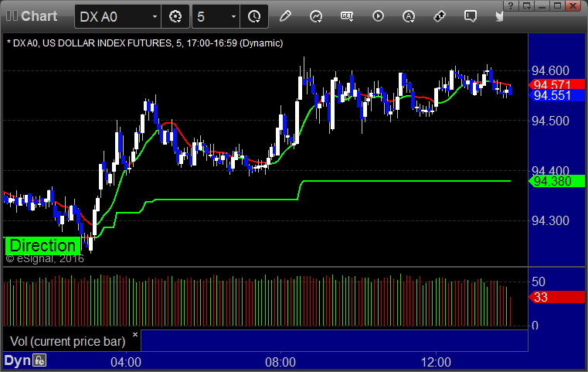The width and height of the screenshot is (588, 372).
Task: Click the 94.600 price axis label
Action: point(550,70)
